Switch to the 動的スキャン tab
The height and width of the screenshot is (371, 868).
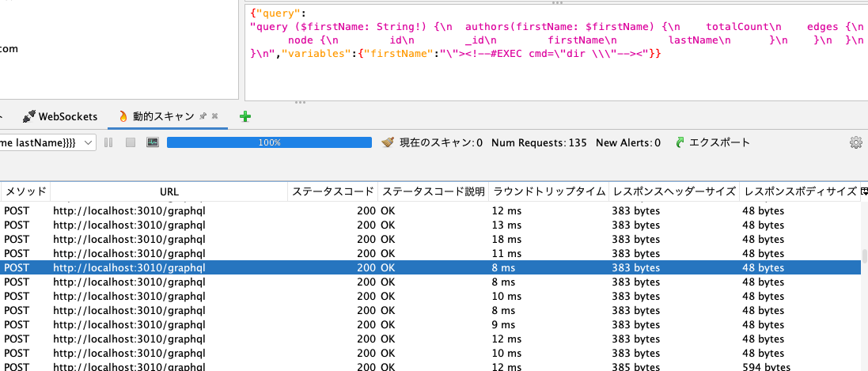click(163, 116)
